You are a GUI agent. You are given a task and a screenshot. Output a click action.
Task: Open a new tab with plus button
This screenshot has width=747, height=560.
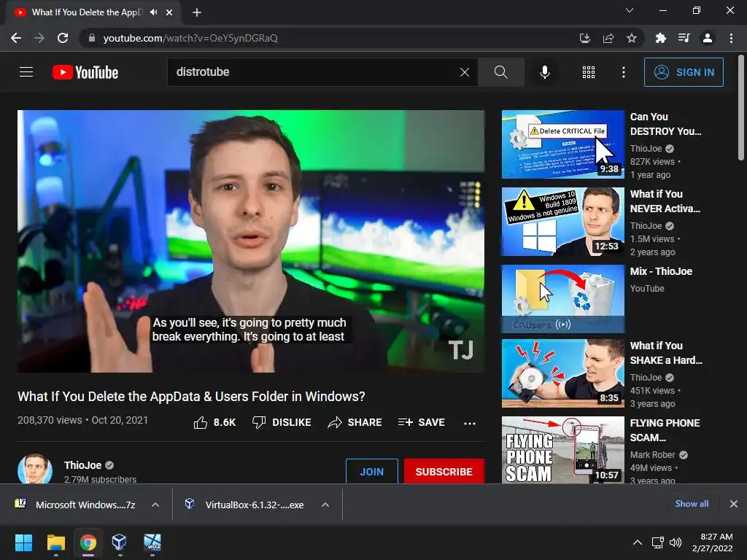coord(197,12)
